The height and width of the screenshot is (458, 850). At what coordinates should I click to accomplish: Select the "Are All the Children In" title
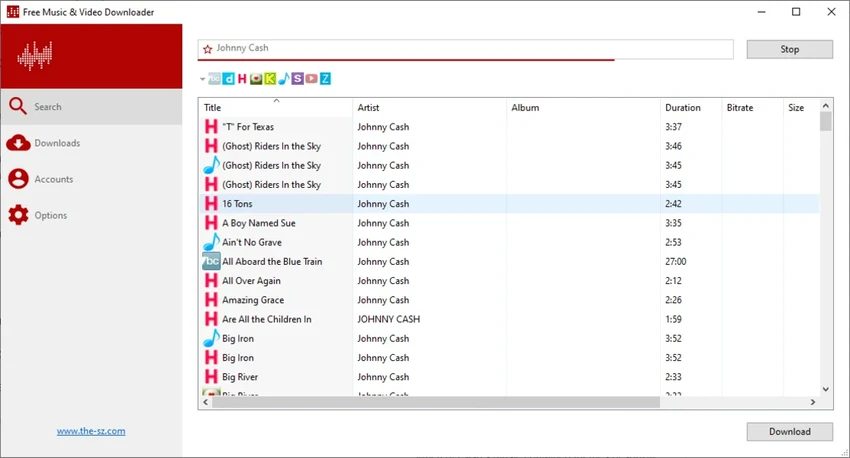[x=267, y=319]
